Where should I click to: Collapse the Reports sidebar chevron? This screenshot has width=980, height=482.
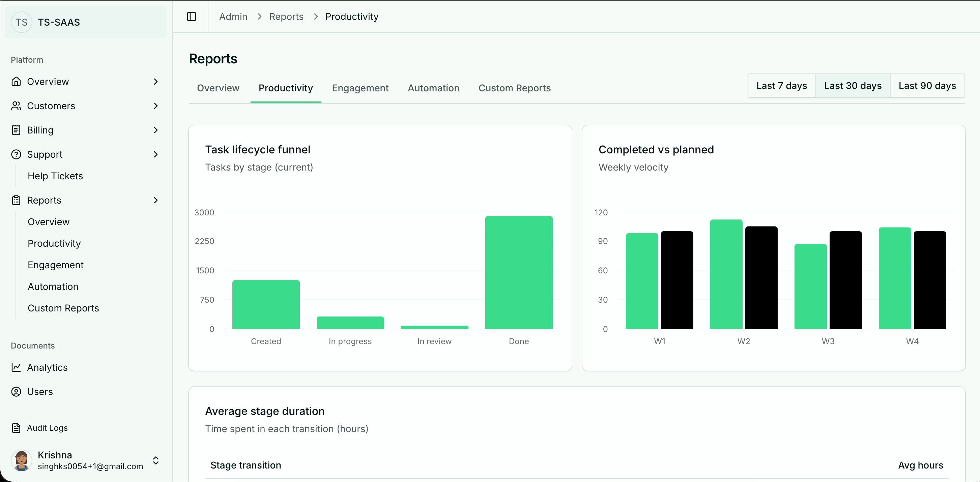(x=155, y=200)
